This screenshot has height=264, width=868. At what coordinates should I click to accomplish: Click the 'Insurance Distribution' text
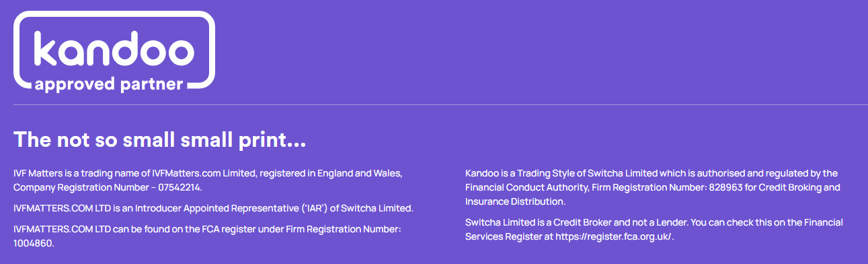pos(515,201)
